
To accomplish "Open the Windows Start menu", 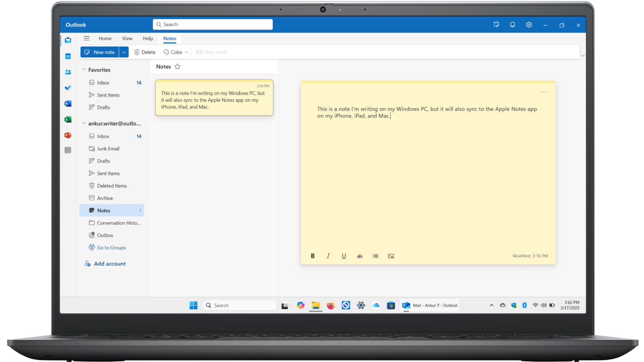I will tap(194, 305).
